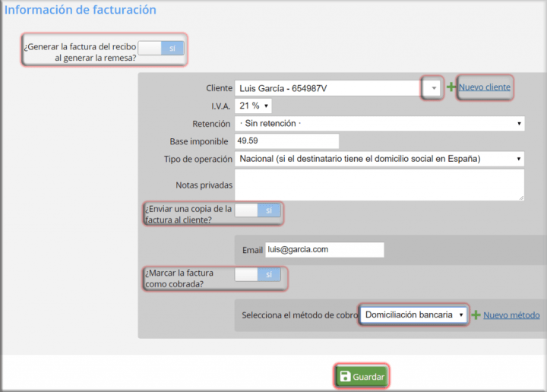Save the form with Guardar button
Screen dimensions: 547x392
point(362,376)
